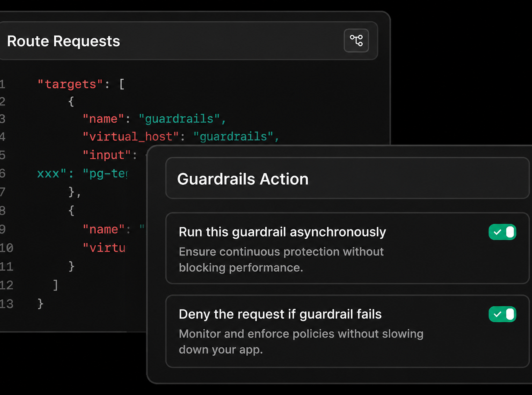Select the Guardrails Action header panel
Image resolution: width=532 pixels, height=395 pixels.
point(347,178)
